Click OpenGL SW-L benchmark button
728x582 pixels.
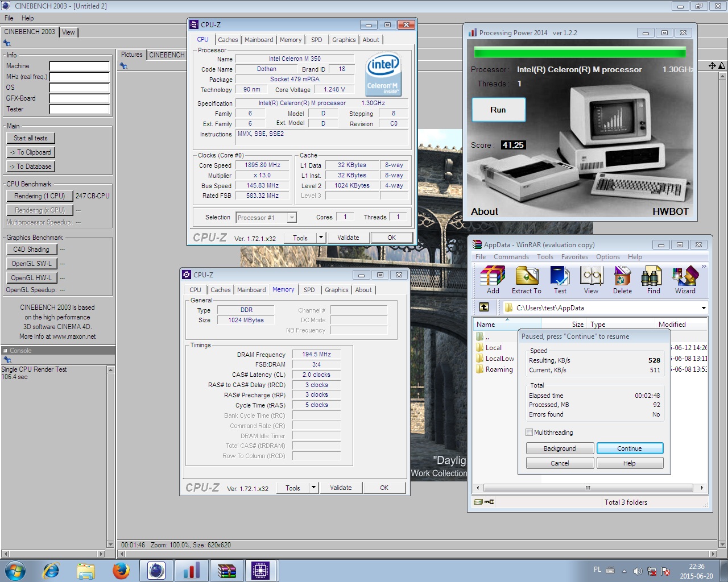tap(31, 264)
